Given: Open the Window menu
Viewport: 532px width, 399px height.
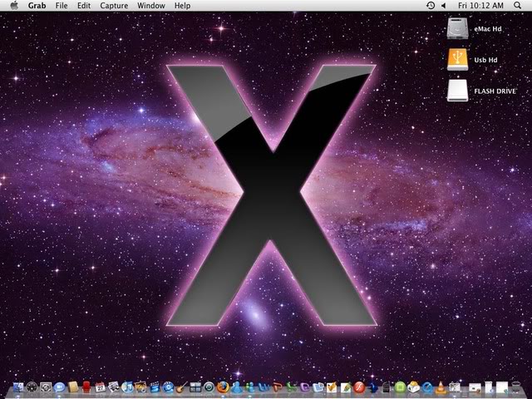Looking at the screenshot, I should (151, 6).
